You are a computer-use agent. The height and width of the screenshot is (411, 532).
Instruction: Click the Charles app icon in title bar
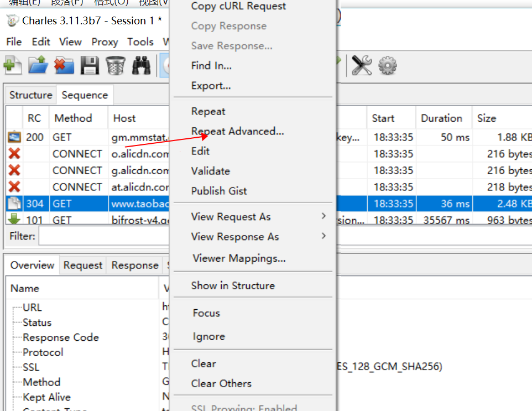pos(13,20)
